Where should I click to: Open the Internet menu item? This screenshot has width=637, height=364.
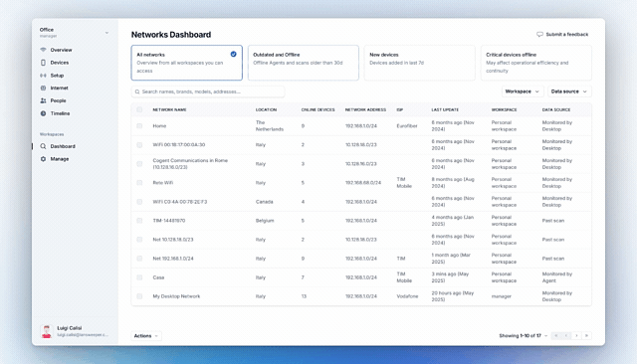pyautogui.click(x=59, y=89)
